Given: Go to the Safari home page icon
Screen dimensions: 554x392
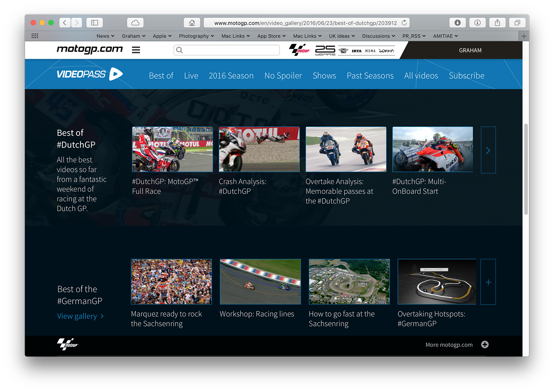Looking at the screenshot, I should click(192, 23).
